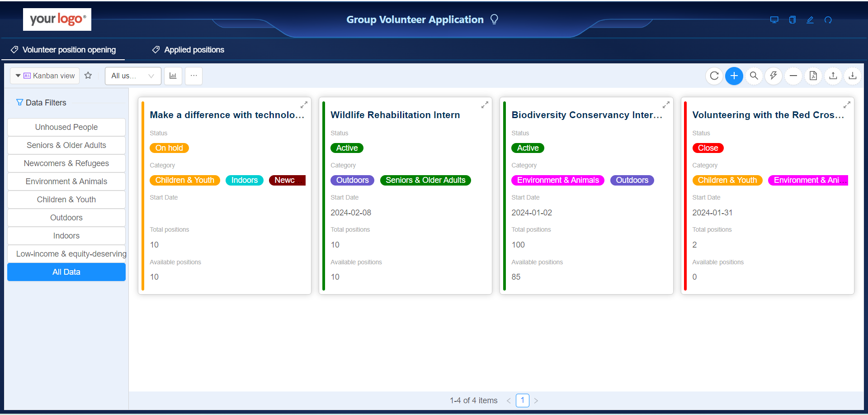Mark view as favorite with star
Viewport: 868px width, 415px height.
[x=88, y=76]
